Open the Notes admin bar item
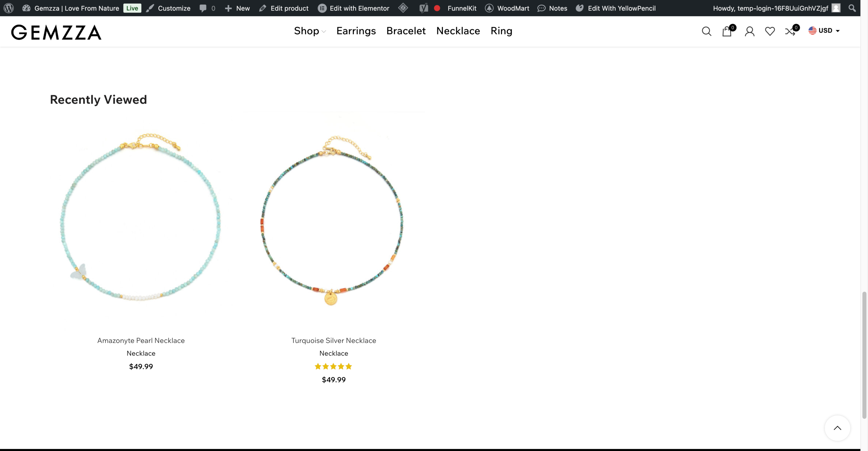This screenshot has width=868, height=451. coord(552,8)
